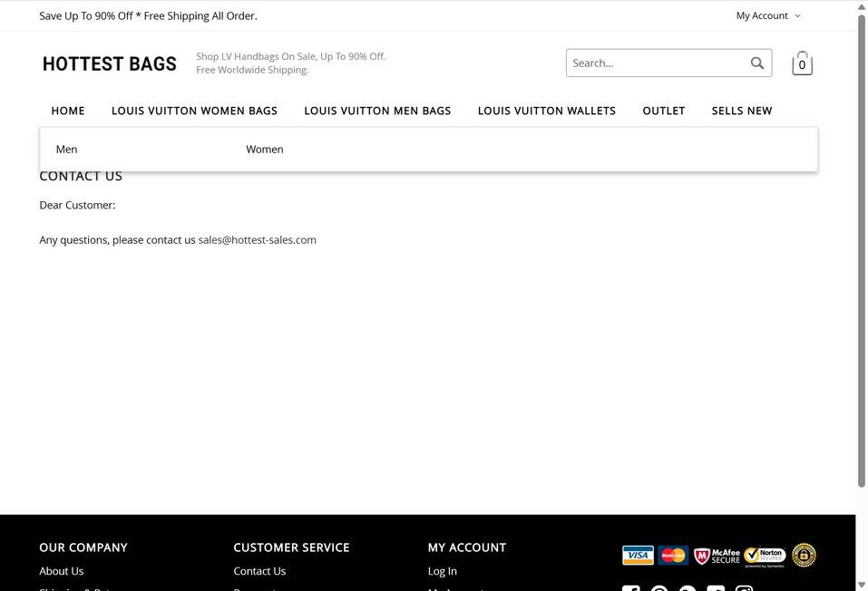Screen dimensions: 868x591
Task: Click the MasterCard payment badge
Action: [673, 555]
